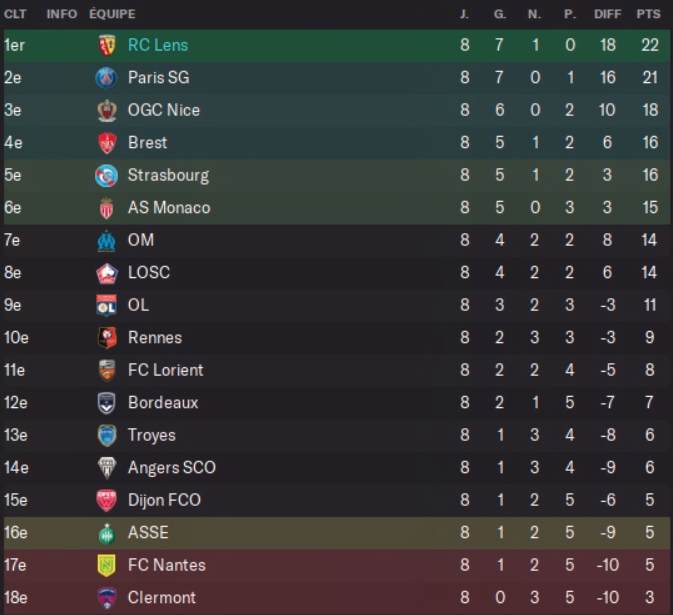The image size is (673, 615).
Task: Select the OGC Nice club logo
Action: pyautogui.click(x=106, y=110)
